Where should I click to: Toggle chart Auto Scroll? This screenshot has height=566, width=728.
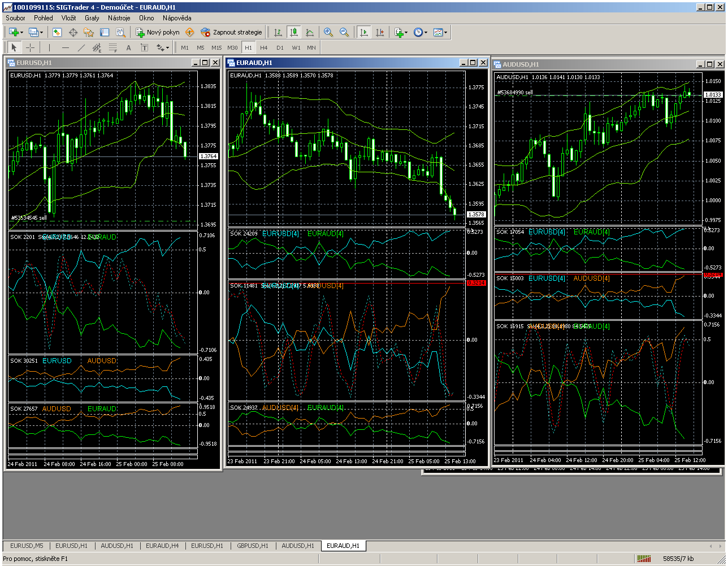pos(364,32)
